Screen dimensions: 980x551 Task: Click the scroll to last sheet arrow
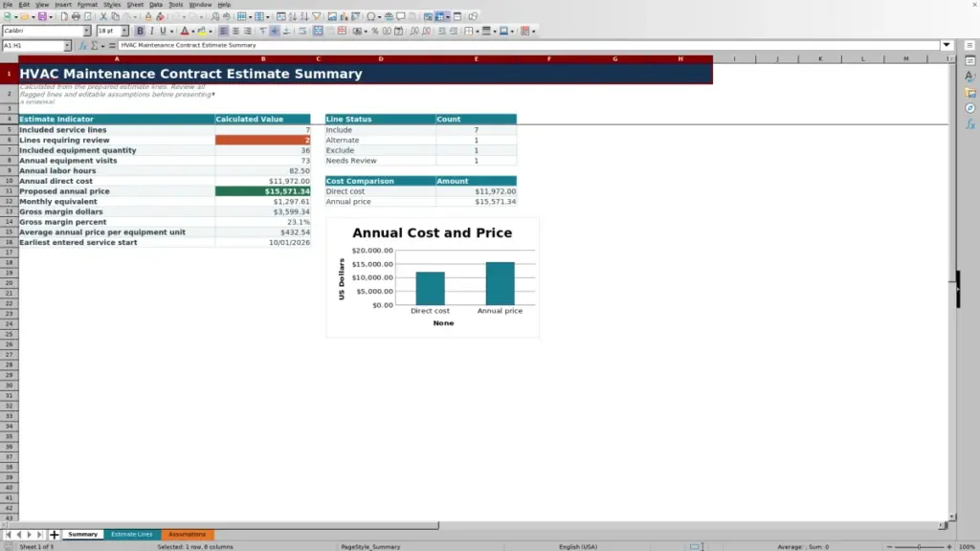(x=39, y=534)
